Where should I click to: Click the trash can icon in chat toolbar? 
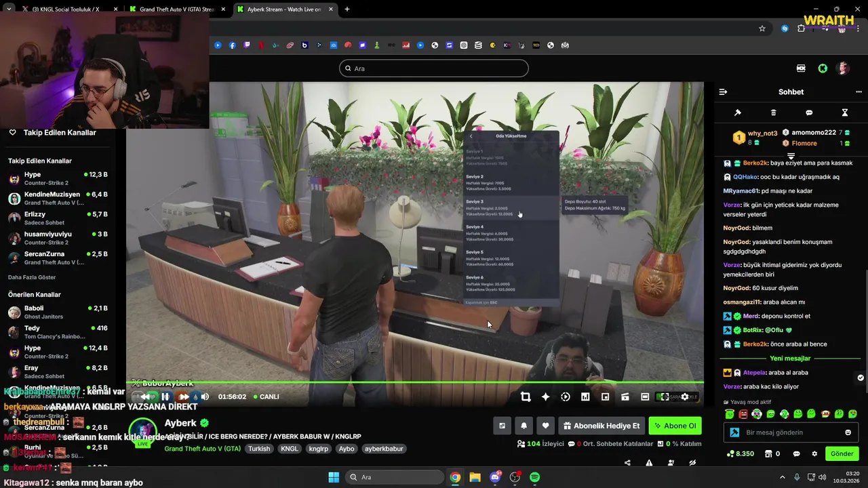click(x=774, y=113)
